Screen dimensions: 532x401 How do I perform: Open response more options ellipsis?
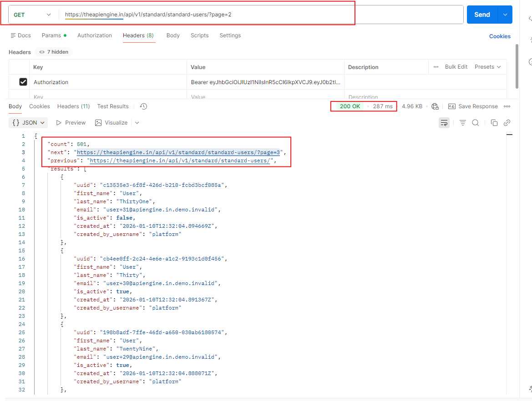point(507,106)
